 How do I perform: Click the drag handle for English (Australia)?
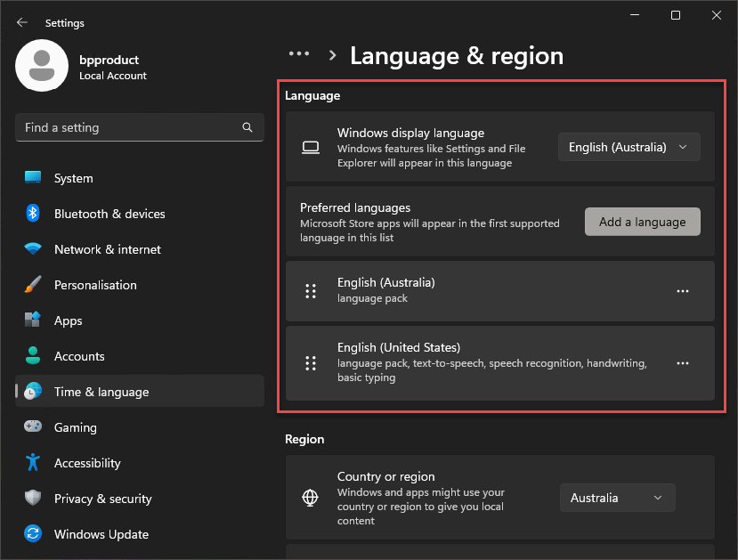click(x=311, y=291)
